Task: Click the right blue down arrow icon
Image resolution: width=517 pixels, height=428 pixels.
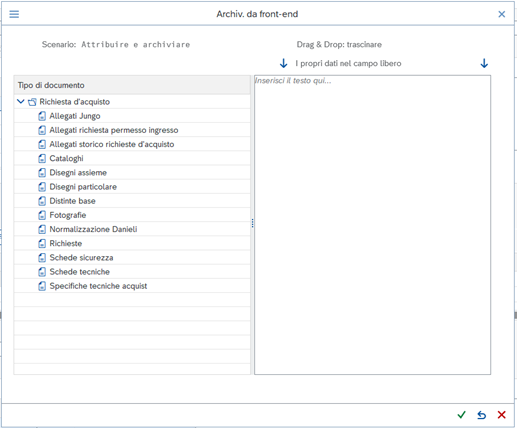Action: 484,63
